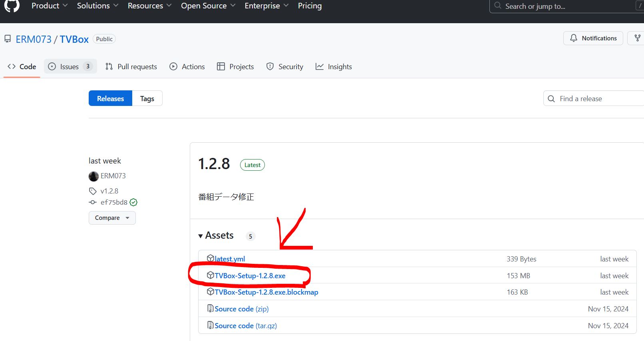644x341 pixels.
Task: Click the fork icon button
Action: click(637, 38)
